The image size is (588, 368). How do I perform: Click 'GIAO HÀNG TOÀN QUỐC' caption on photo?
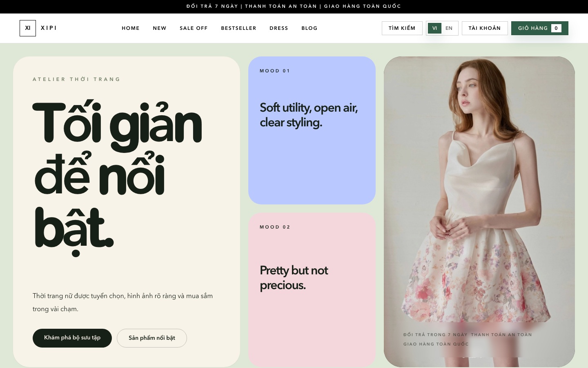[x=436, y=344]
